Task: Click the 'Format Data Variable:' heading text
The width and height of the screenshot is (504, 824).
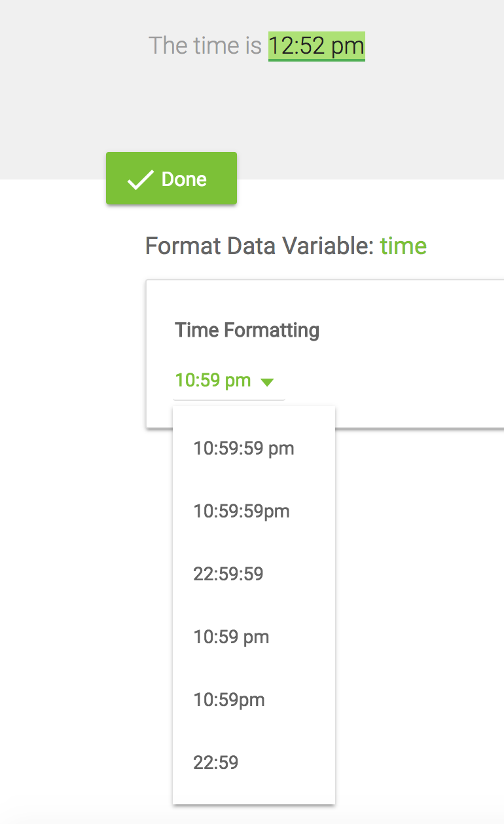Action: [x=260, y=246]
